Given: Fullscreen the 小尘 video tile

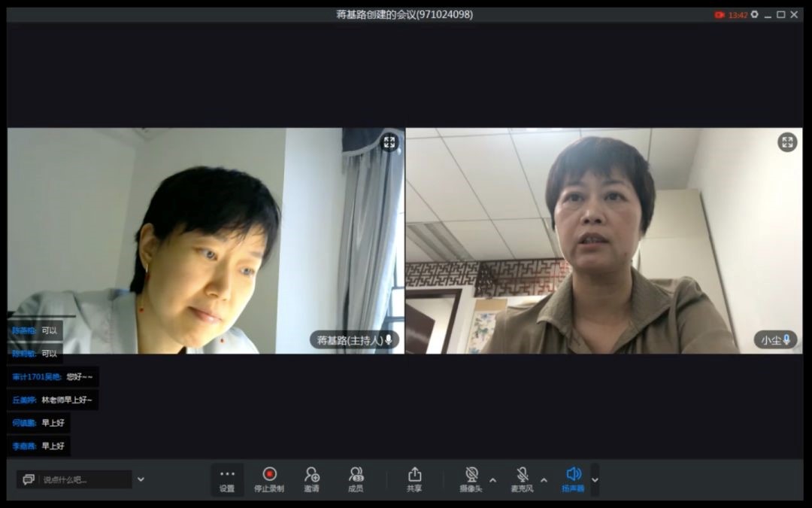Looking at the screenshot, I should (787, 142).
